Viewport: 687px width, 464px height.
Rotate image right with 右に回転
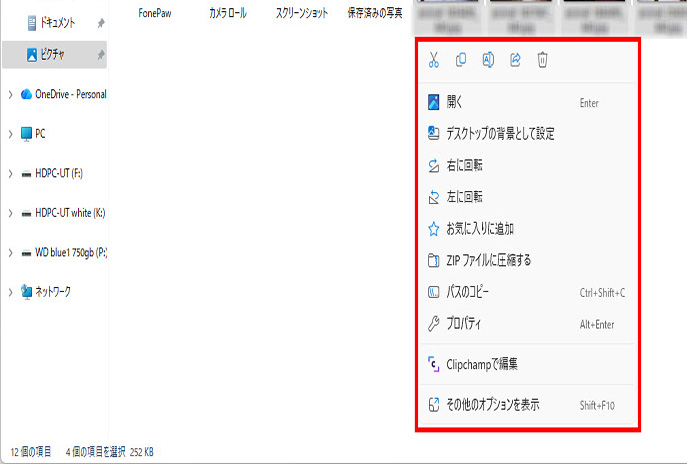pyautogui.click(x=464, y=164)
